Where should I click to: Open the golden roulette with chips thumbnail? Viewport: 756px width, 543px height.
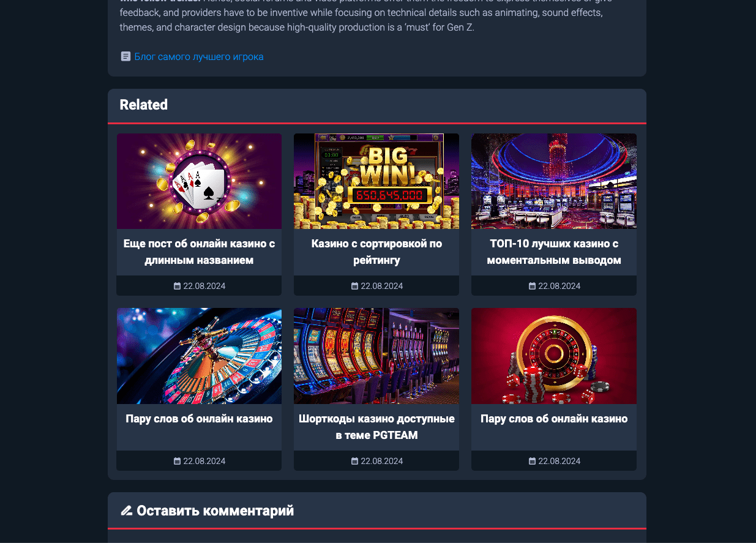coord(554,356)
